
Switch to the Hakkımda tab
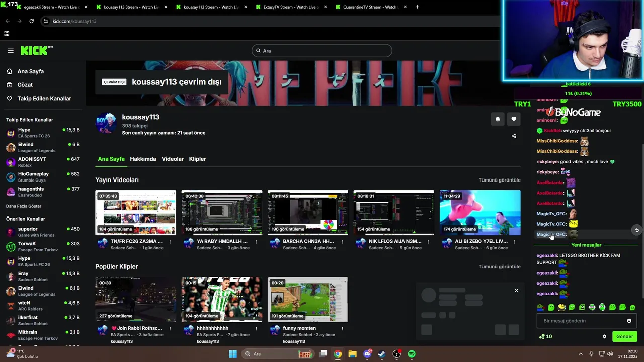click(143, 159)
